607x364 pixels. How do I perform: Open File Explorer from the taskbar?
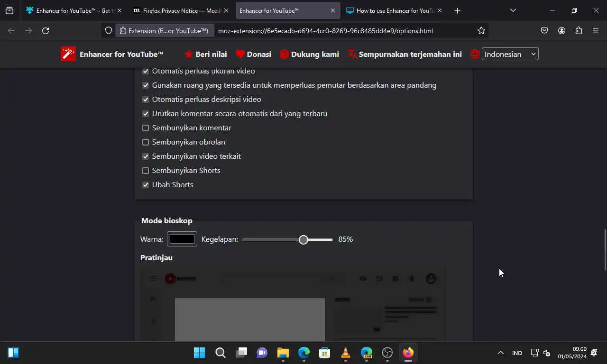click(283, 353)
